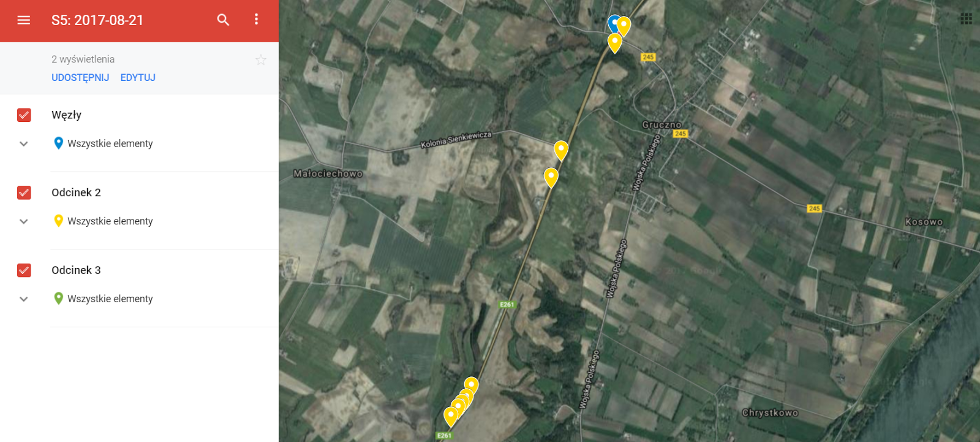Select yellow pin near Kolonia Sienkiewicza road
The height and width of the screenshot is (442, 980).
tap(561, 150)
